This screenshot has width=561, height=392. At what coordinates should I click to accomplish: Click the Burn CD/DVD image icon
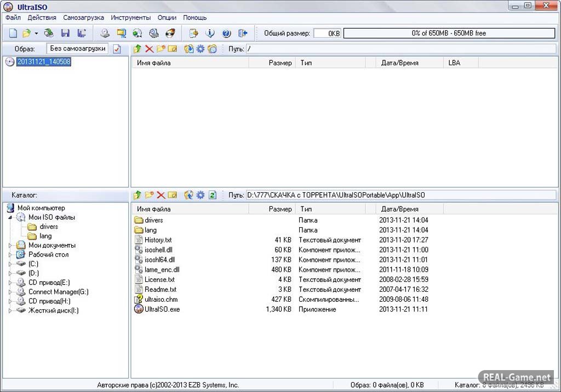click(x=170, y=33)
